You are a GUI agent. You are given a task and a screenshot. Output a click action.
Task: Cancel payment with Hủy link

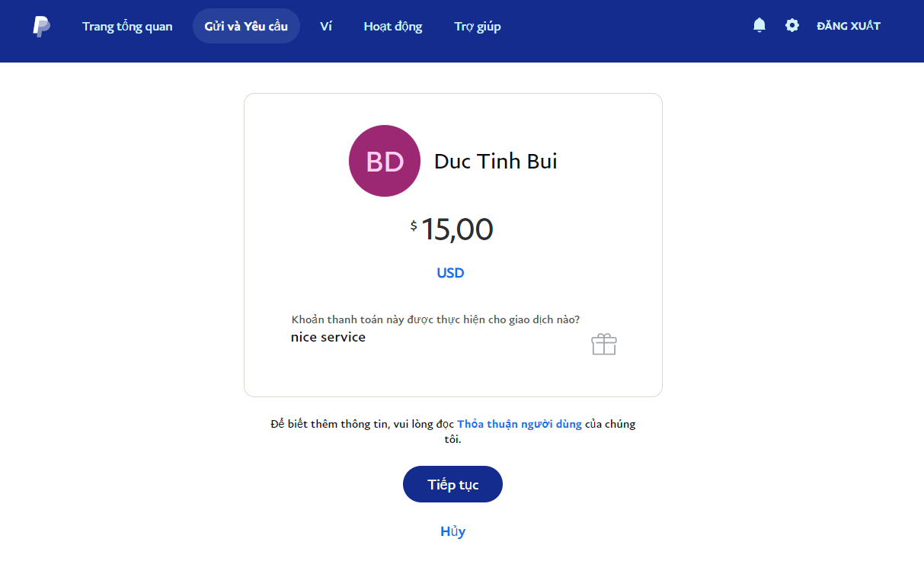pos(452,531)
